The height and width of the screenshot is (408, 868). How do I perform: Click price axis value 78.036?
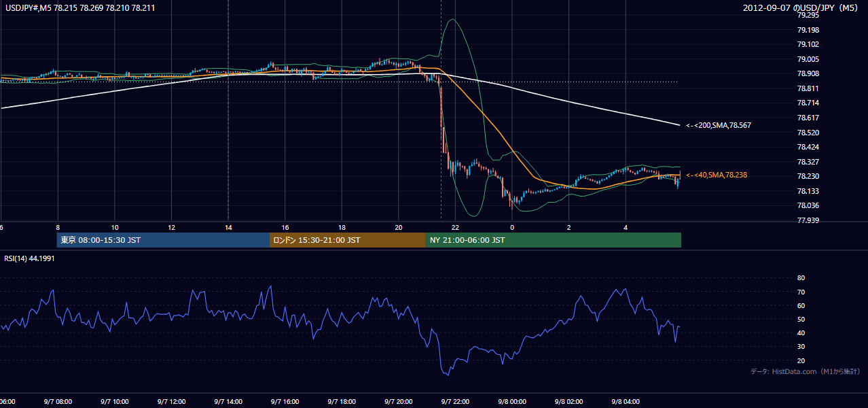coord(807,205)
